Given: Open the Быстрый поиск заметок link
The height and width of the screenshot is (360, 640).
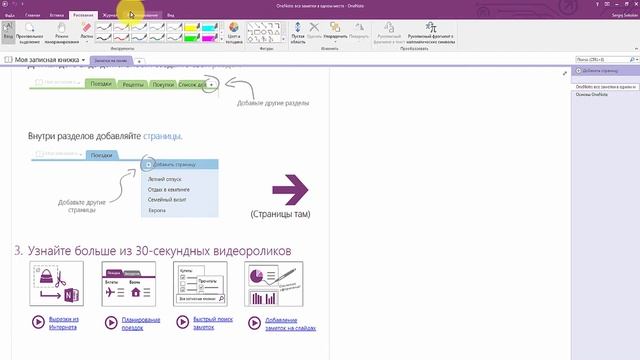Looking at the screenshot, I should coord(213,323).
